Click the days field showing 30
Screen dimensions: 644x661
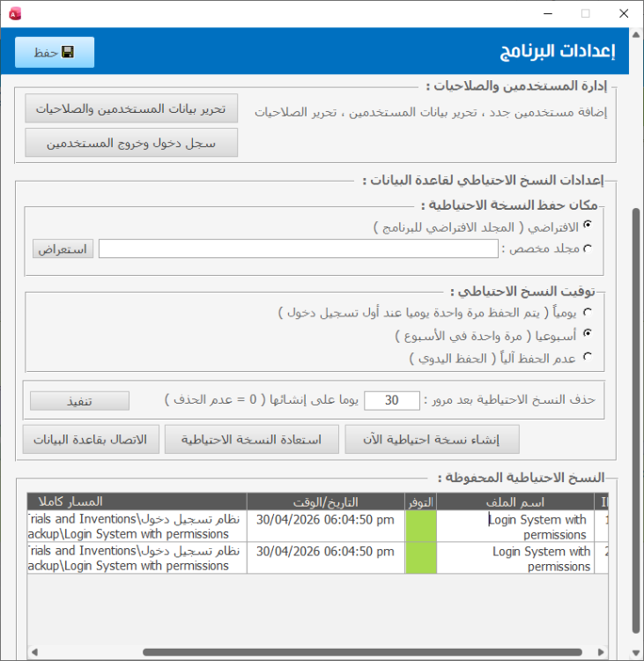(392, 400)
